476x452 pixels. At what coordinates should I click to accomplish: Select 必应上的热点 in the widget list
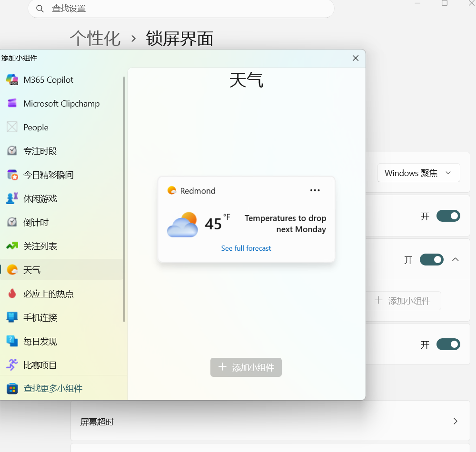(x=61, y=294)
